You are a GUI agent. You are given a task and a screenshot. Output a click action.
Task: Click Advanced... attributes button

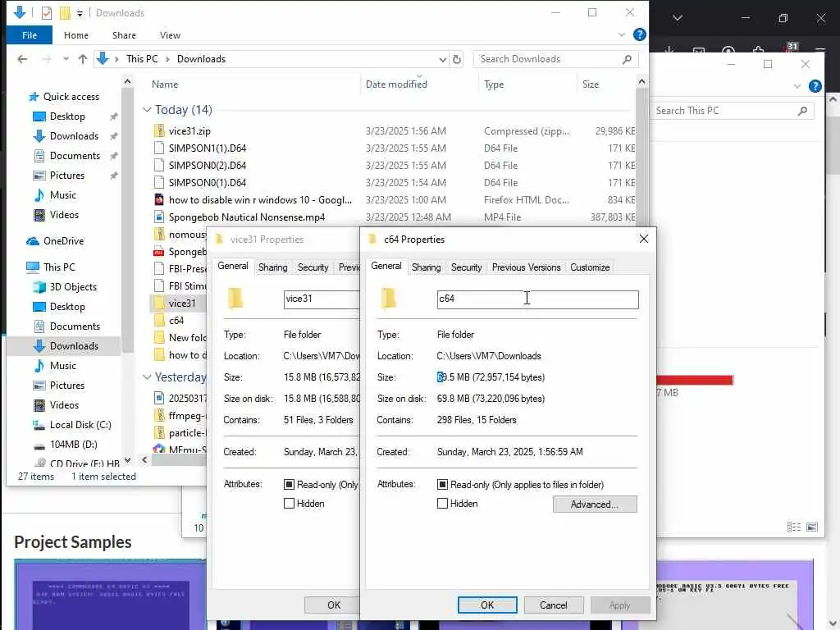(x=595, y=504)
